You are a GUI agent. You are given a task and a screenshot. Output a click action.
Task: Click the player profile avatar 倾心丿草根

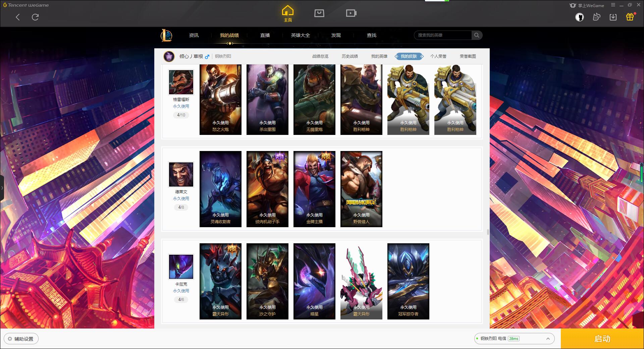[169, 56]
